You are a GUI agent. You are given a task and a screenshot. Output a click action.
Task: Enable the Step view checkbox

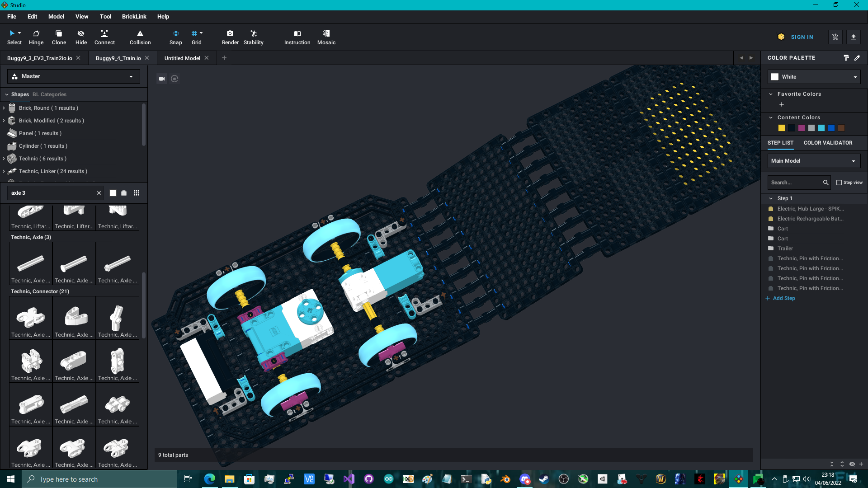[x=839, y=183]
